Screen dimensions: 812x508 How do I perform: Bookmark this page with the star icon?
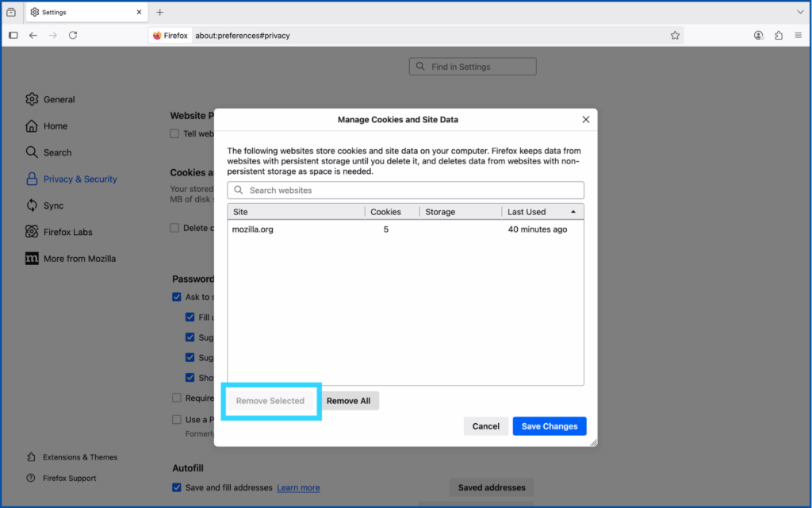(x=675, y=36)
